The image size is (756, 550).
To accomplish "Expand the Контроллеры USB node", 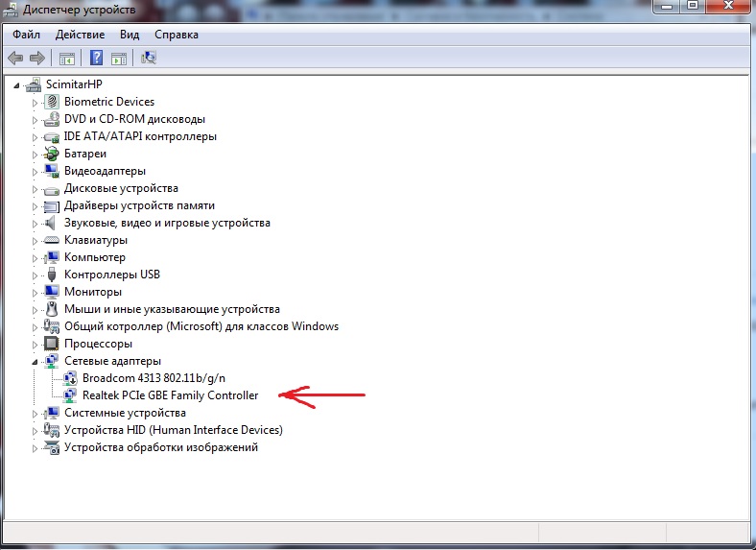I will (35, 275).
